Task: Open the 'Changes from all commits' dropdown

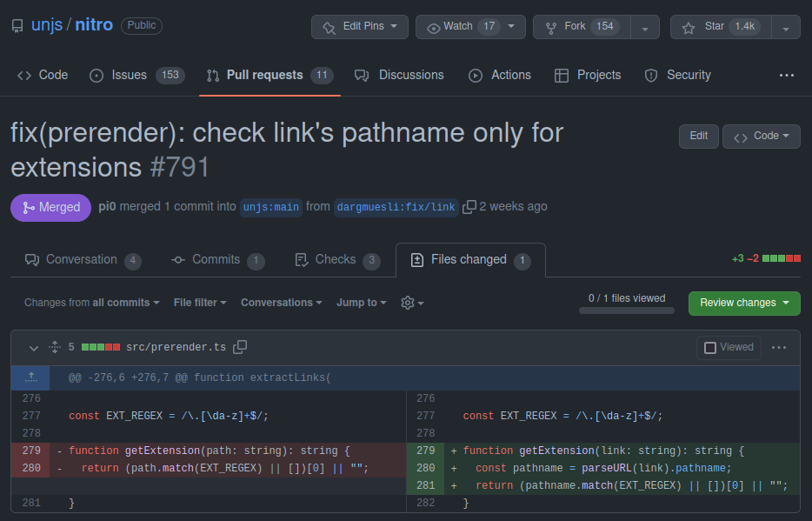Action: click(91, 303)
